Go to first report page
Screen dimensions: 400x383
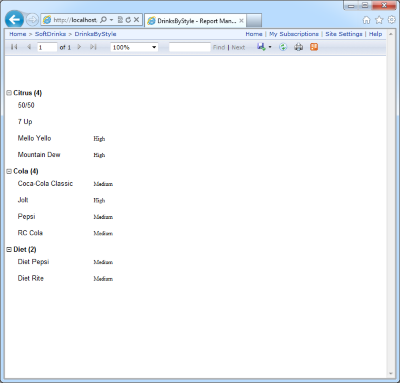click(14, 47)
